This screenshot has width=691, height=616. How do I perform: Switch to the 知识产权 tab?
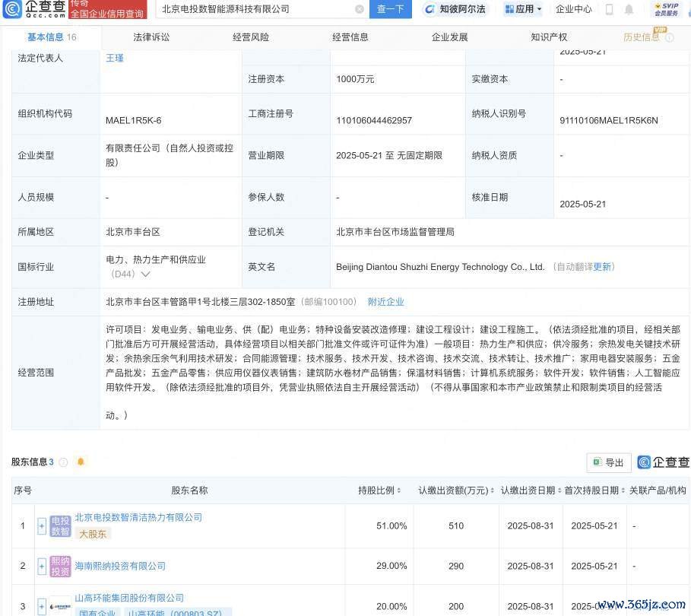tap(549, 37)
